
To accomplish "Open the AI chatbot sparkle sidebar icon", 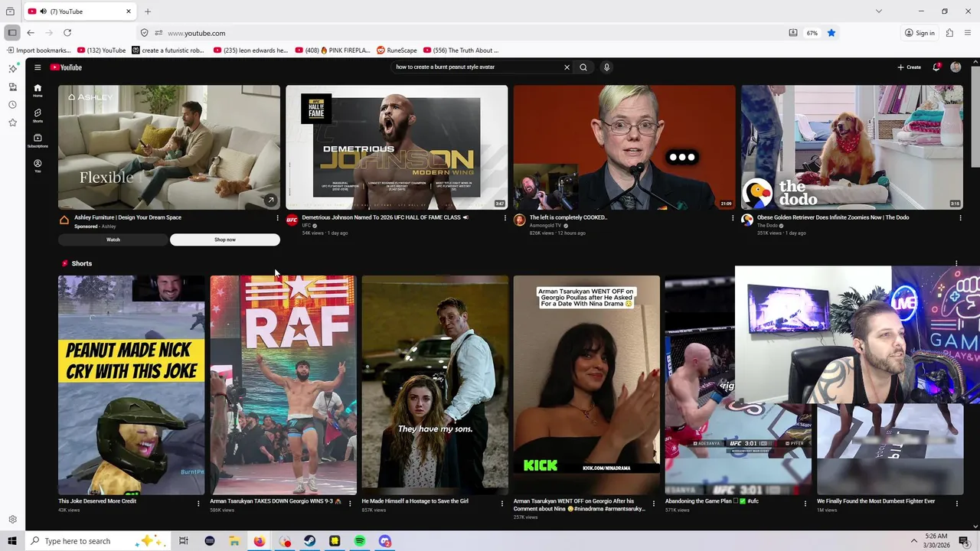I will (12, 69).
